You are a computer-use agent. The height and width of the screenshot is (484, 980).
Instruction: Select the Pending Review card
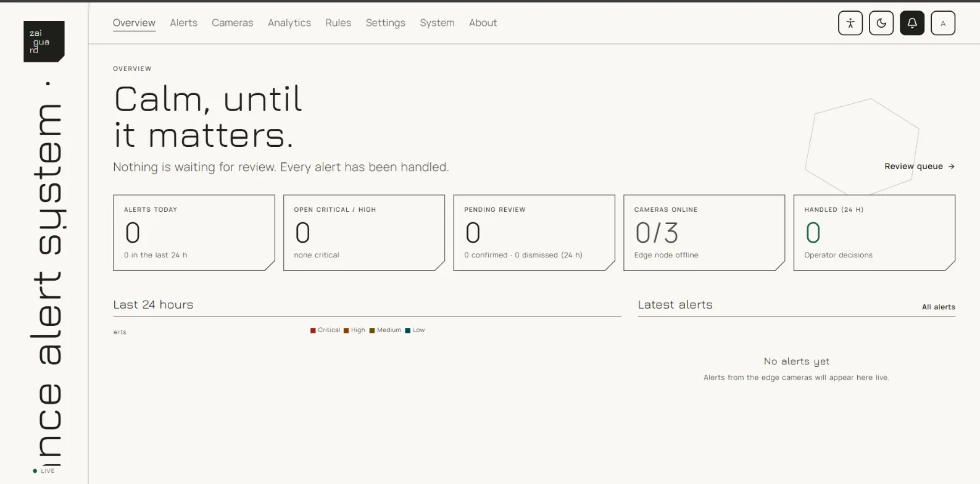click(534, 233)
